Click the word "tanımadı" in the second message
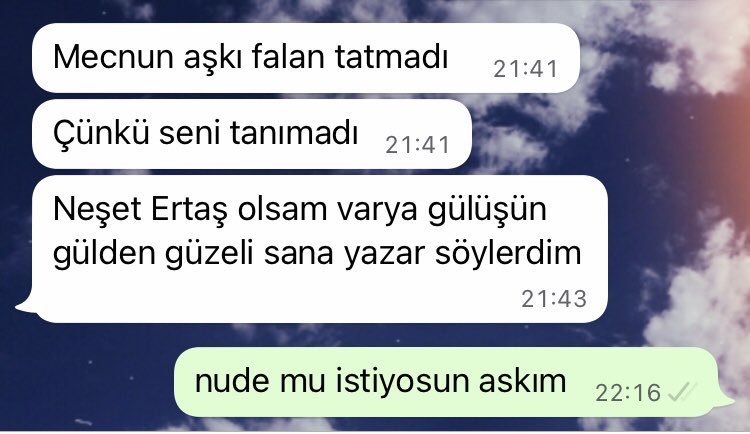 (294, 133)
